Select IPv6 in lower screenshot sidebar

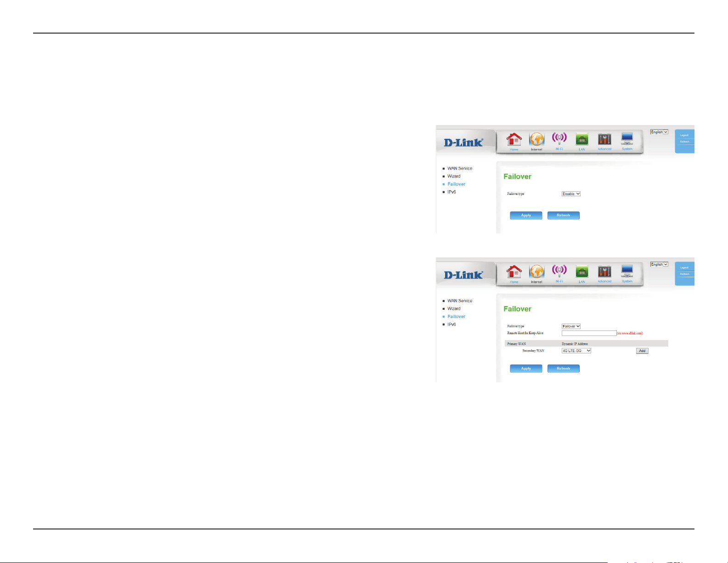[451, 324]
